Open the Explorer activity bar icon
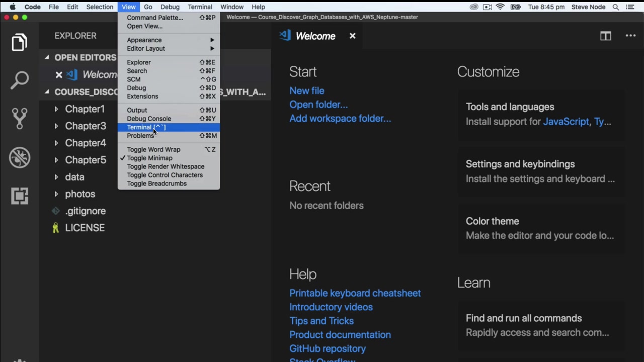 click(20, 42)
